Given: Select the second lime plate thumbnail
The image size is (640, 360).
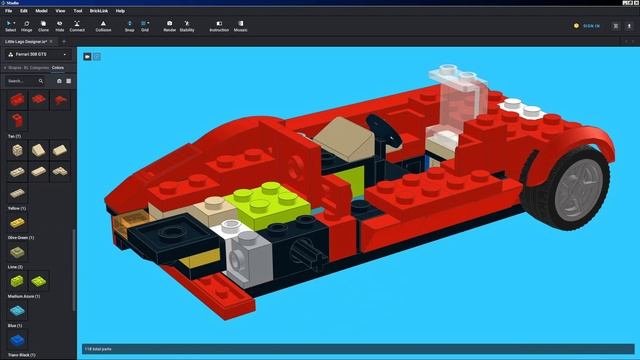Looking at the screenshot, I should (39, 281).
